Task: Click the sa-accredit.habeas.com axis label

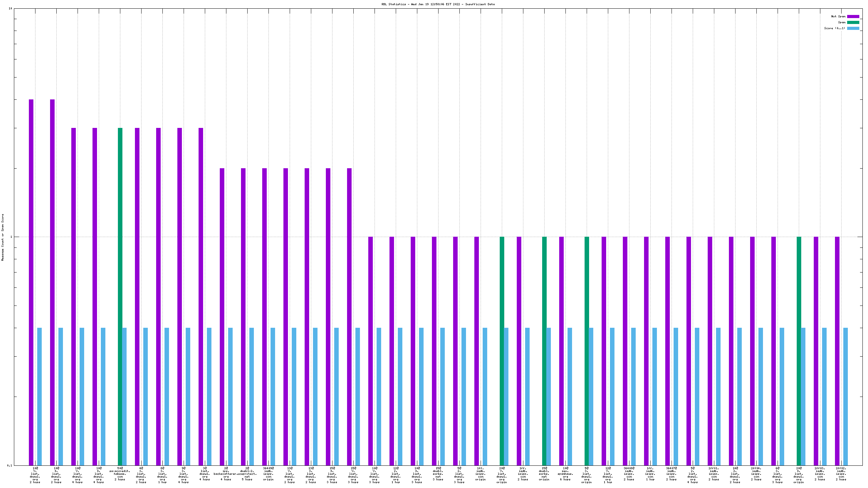Action: click(120, 474)
